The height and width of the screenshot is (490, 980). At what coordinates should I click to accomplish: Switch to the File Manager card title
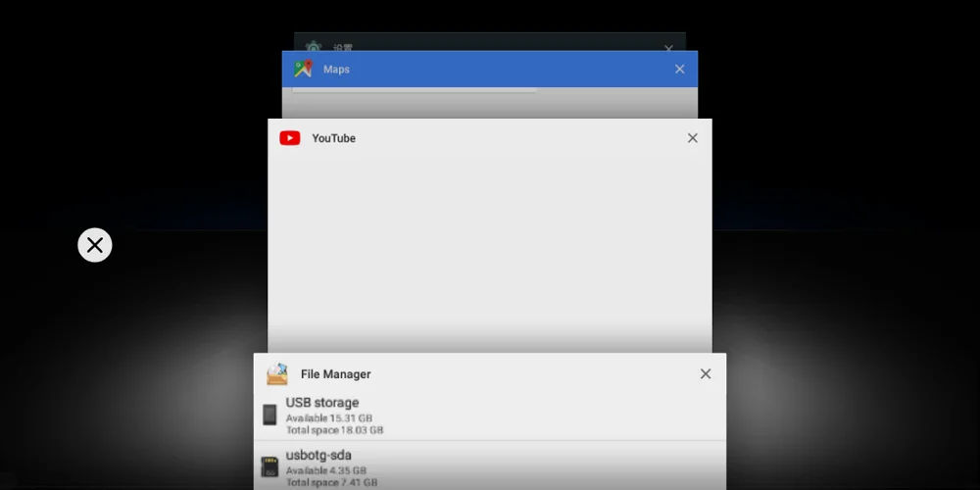[335, 373]
